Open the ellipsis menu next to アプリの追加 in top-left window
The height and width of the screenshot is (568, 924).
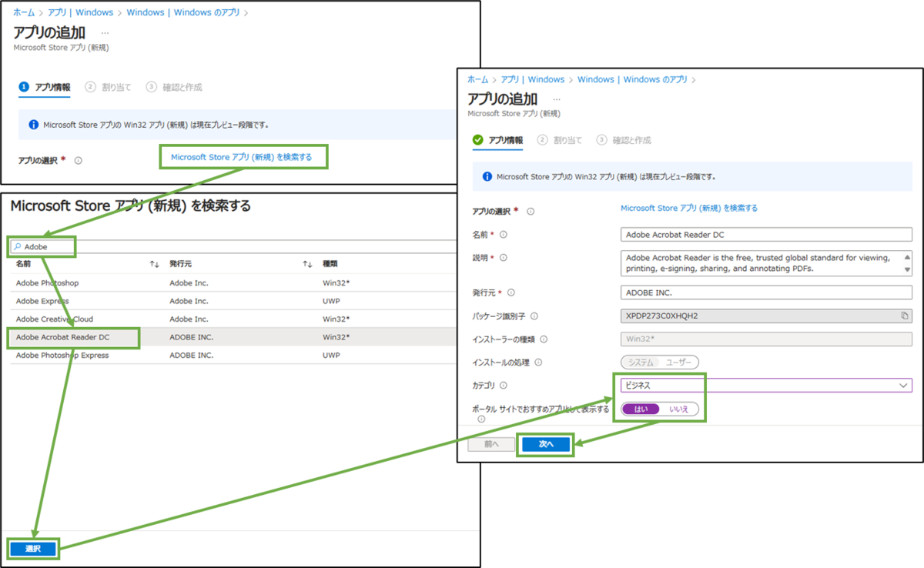coord(105,33)
